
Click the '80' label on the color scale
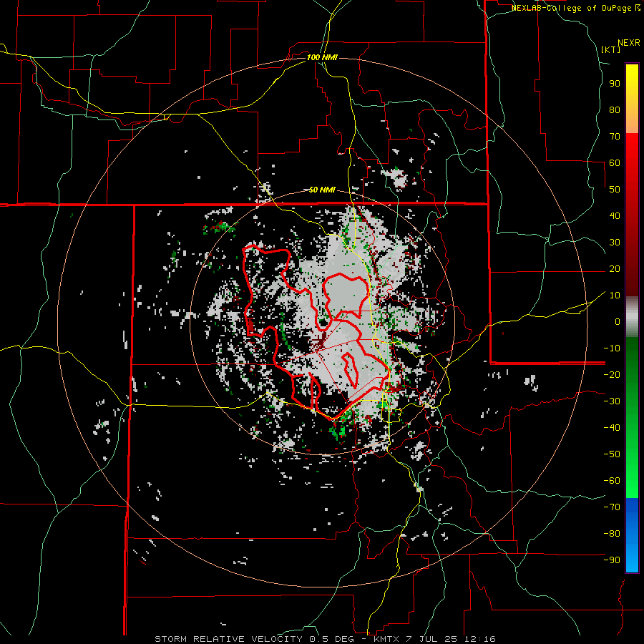(x=615, y=110)
